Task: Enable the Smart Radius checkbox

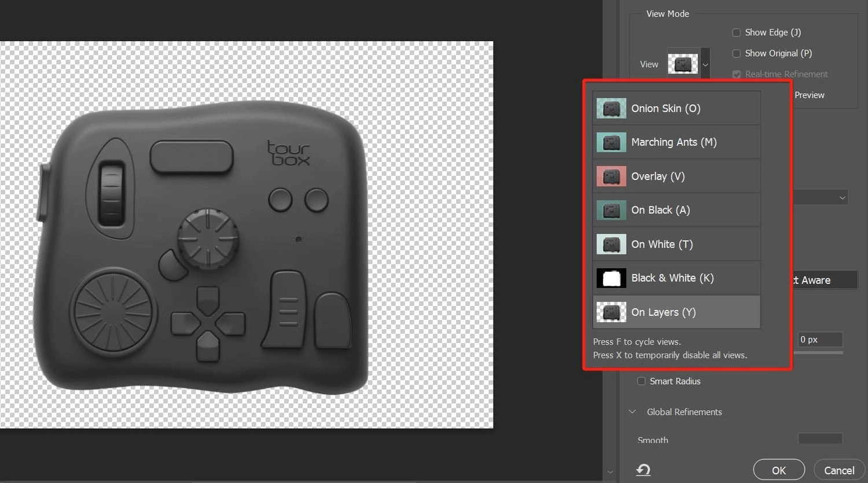Action: coord(641,381)
